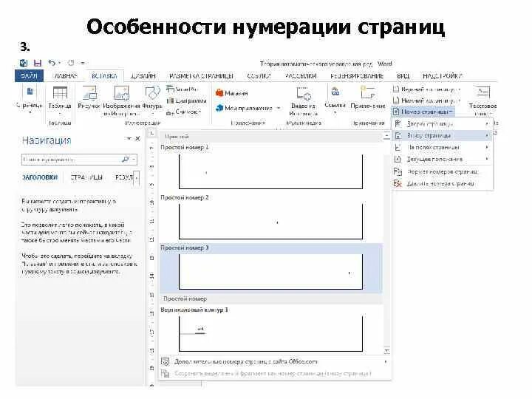Insert a table with Таблица icon
The width and height of the screenshot is (532, 399).
point(60,100)
